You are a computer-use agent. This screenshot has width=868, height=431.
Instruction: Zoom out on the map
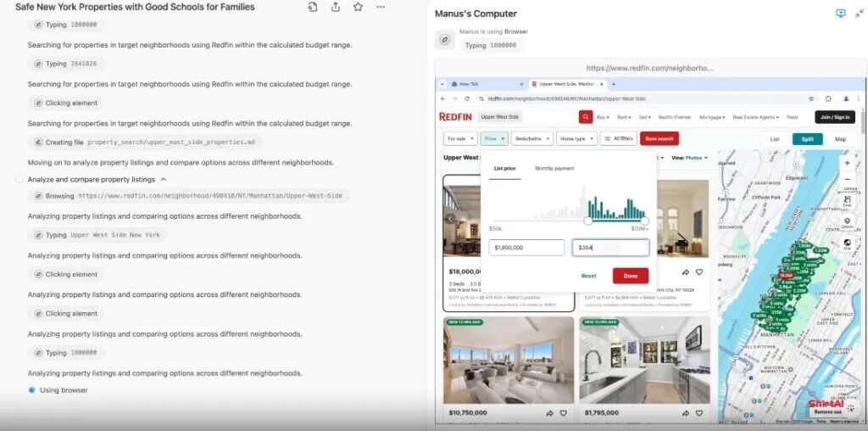847,180
